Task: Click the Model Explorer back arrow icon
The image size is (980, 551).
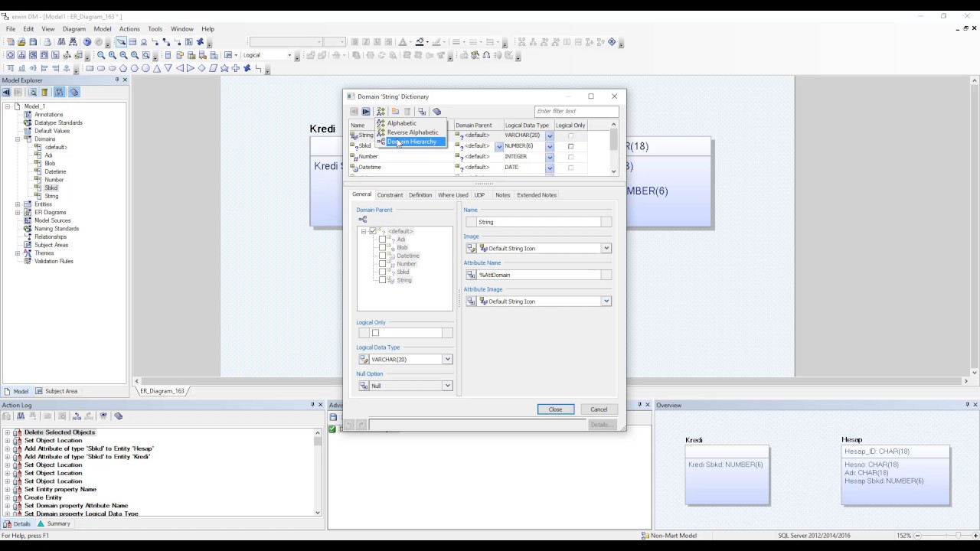Action: click(6, 93)
